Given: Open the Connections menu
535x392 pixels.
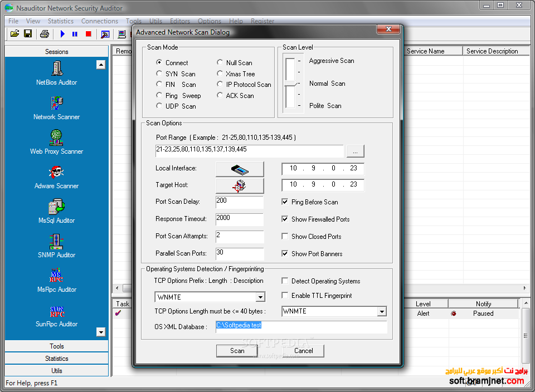Looking at the screenshot, I should click(x=100, y=21).
